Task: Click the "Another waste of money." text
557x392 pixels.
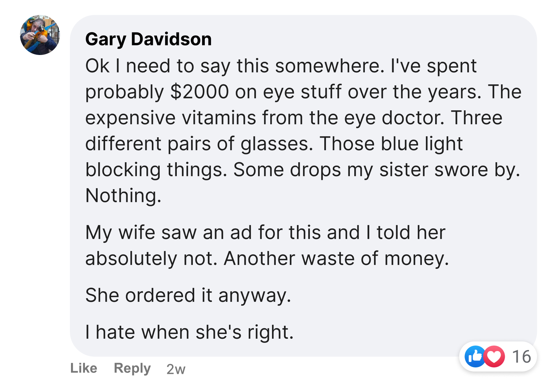Action: pyautogui.click(x=336, y=258)
